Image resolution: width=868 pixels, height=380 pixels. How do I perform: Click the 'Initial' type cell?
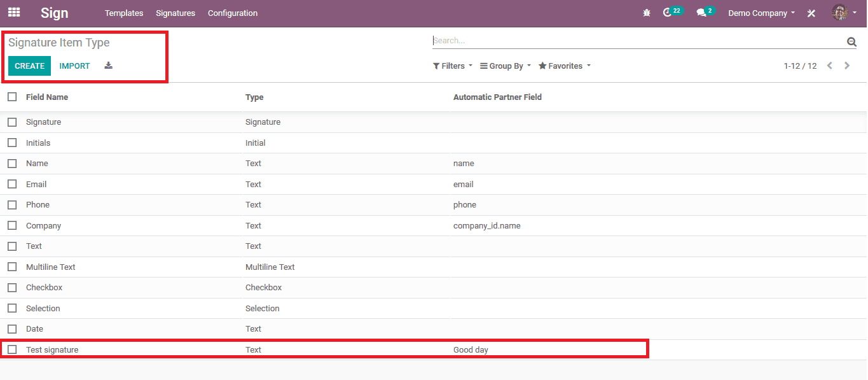[256, 143]
